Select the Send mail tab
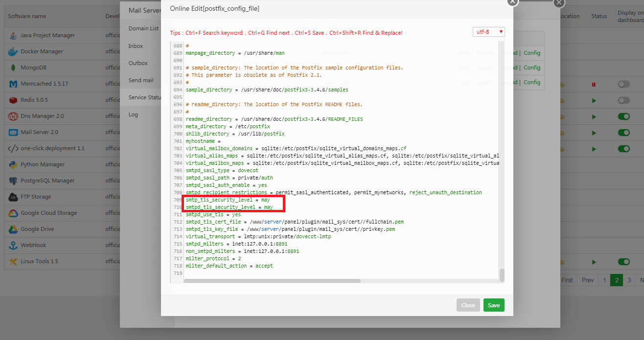644x340 pixels. (x=141, y=80)
